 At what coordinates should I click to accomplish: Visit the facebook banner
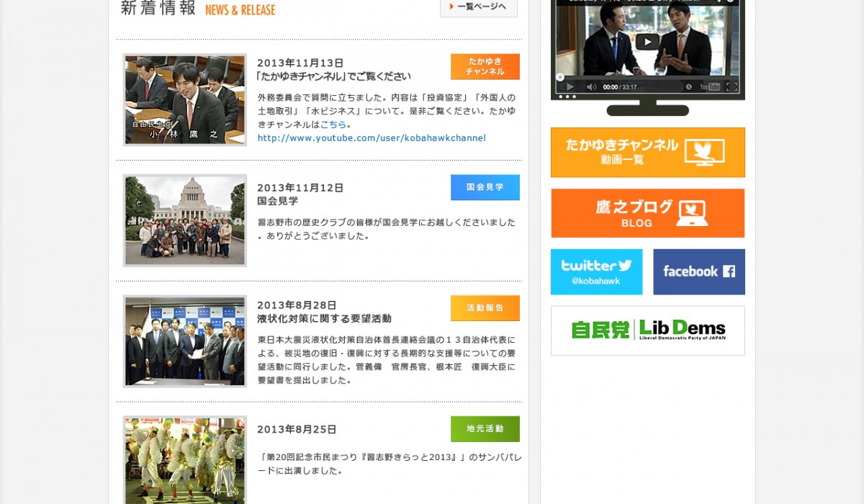coord(699,272)
